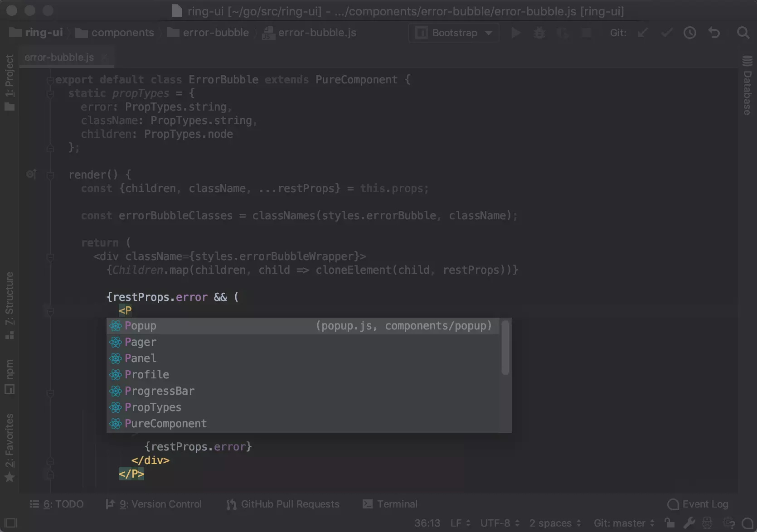Click the Git commit checkmark icon
This screenshot has height=532, width=757.
(666, 33)
